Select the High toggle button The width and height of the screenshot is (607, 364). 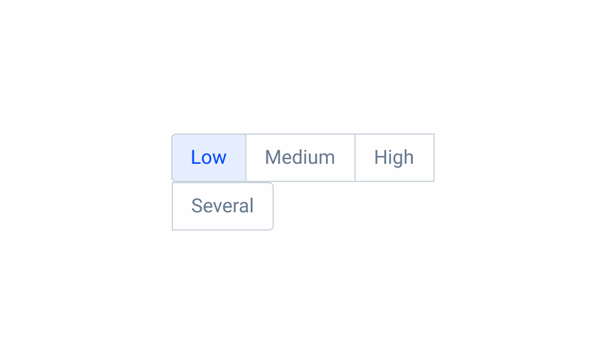394,158
